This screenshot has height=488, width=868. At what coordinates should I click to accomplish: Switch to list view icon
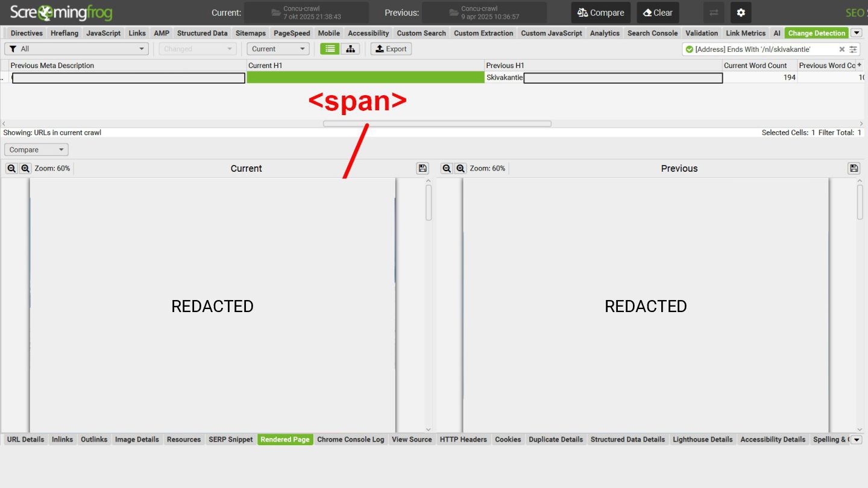[x=330, y=49]
